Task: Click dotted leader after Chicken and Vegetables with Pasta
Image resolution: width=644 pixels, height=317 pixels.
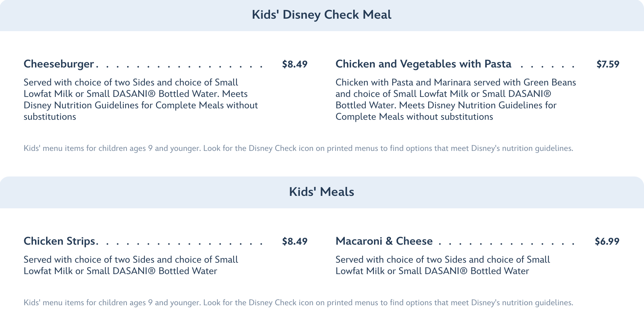Action: click(548, 65)
